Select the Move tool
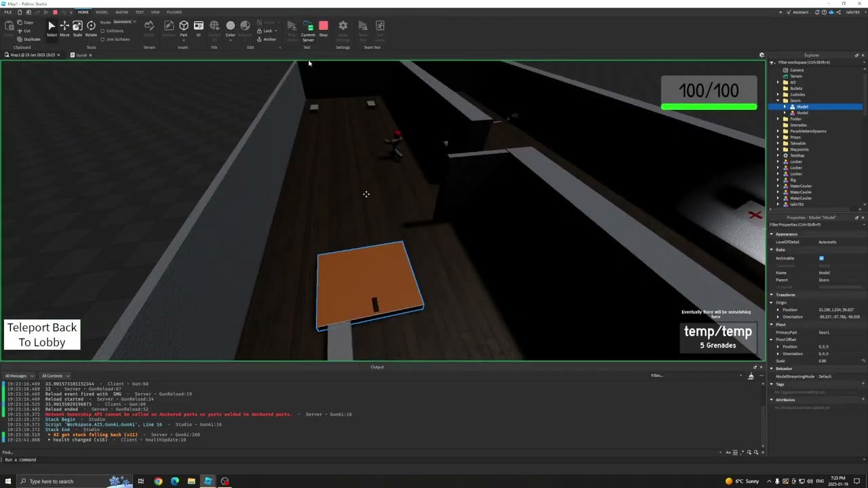The image size is (868, 488). (x=64, y=26)
